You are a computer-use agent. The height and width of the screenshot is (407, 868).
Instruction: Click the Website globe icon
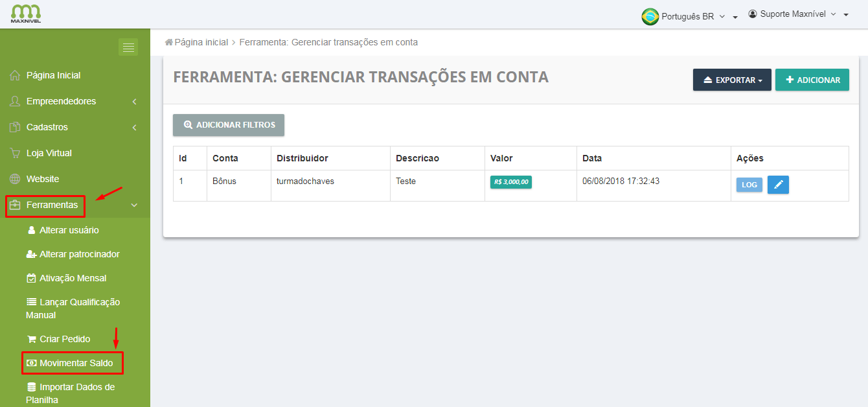coord(15,180)
